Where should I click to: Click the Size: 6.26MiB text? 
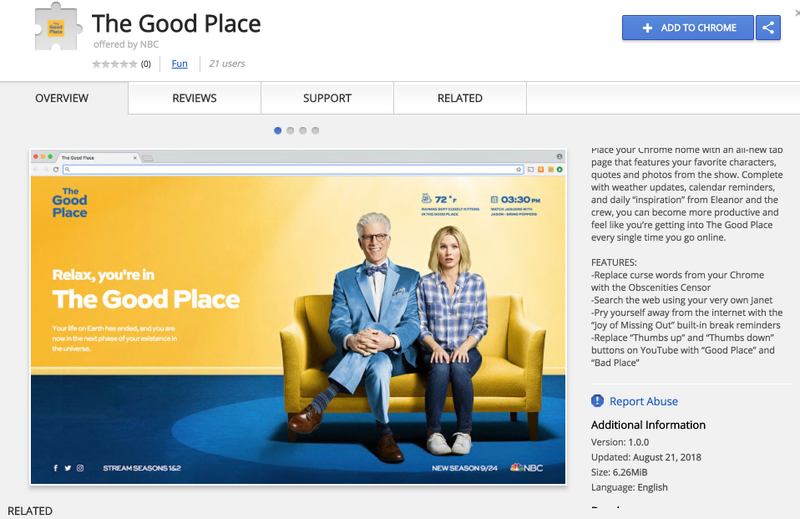(x=619, y=473)
